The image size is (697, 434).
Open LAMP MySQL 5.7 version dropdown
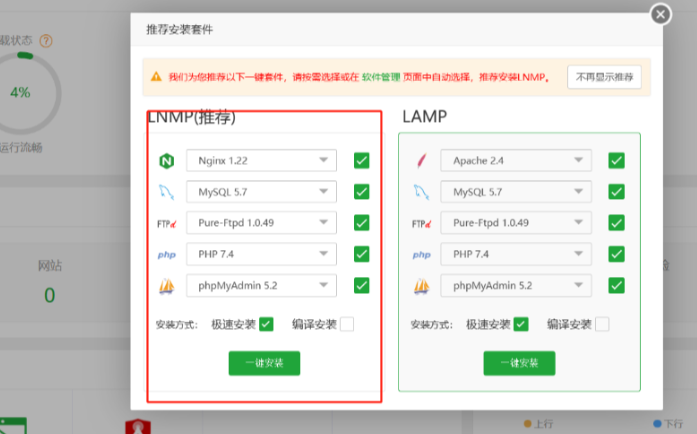516,192
